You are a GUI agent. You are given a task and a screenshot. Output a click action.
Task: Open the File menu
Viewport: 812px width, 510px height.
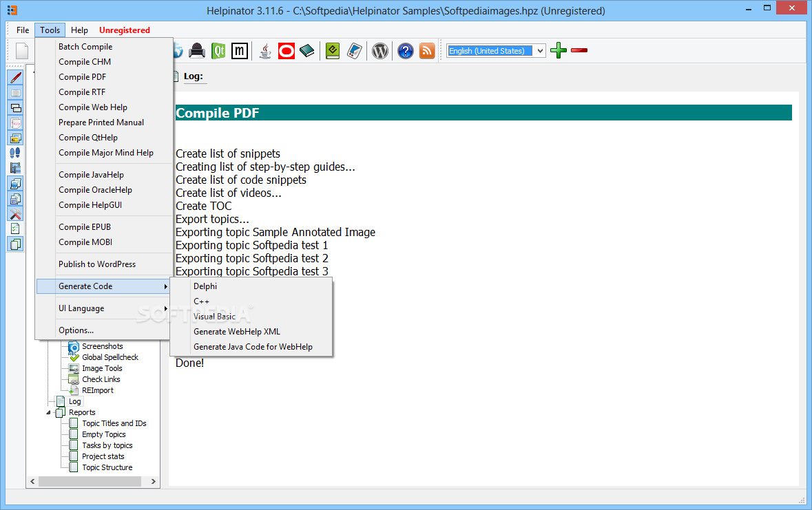click(23, 30)
